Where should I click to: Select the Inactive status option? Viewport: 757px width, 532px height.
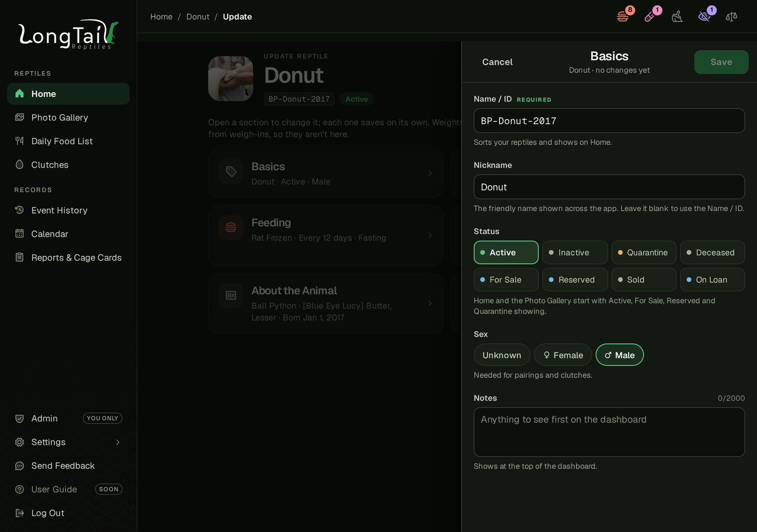(x=575, y=253)
